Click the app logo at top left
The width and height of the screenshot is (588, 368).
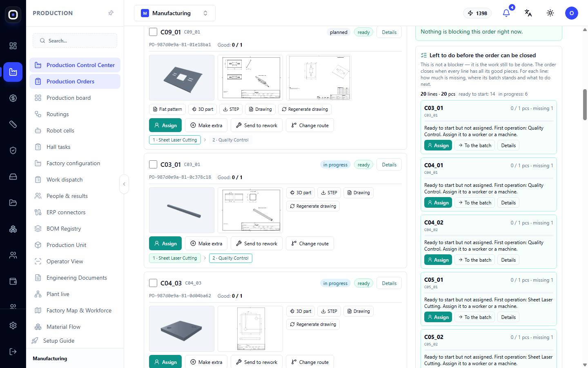pyautogui.click(x=13, y=15)
